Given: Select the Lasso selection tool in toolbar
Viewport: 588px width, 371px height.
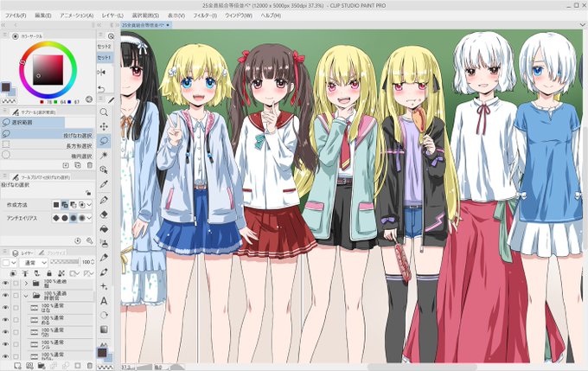Looking at the screenshot, I should coord(104,141).
